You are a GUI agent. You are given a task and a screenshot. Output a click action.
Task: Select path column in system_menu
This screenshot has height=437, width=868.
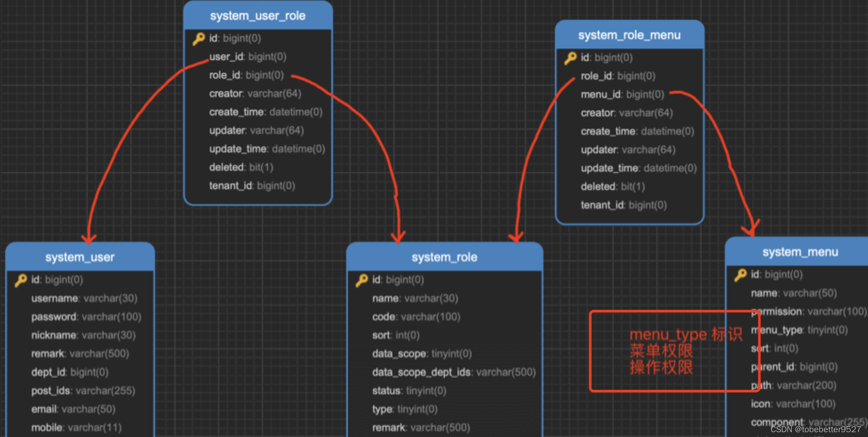pos(794,386)
